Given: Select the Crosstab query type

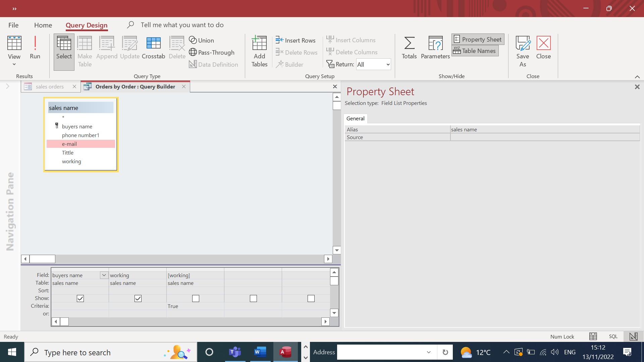Looking at the screenshot, I should coord(153,48).
